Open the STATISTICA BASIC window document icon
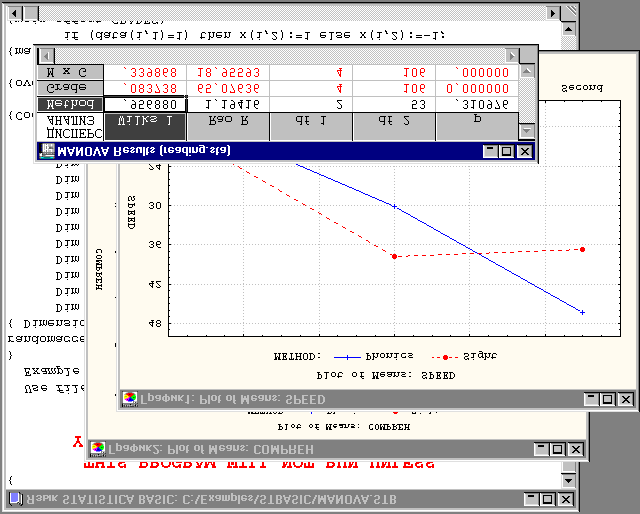Screen dimensions: 640x514 click(16, 499)
